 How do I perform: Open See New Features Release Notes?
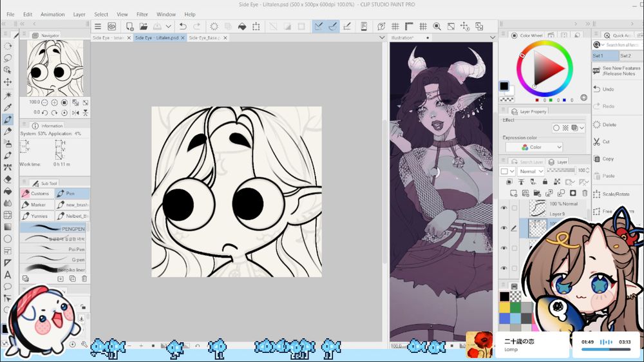click(618, 71)
